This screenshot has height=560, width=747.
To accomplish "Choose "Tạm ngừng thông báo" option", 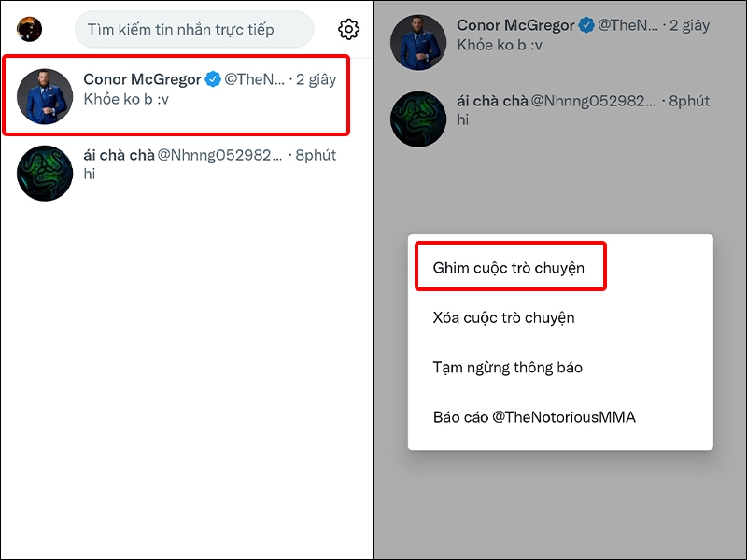I will coord(510,367).
